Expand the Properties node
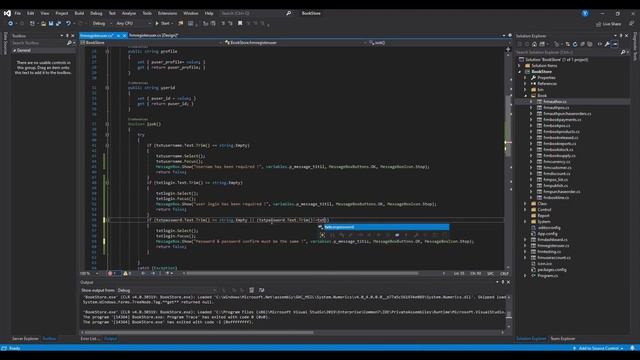Screen dimensions: 640x360 (525, 78)
